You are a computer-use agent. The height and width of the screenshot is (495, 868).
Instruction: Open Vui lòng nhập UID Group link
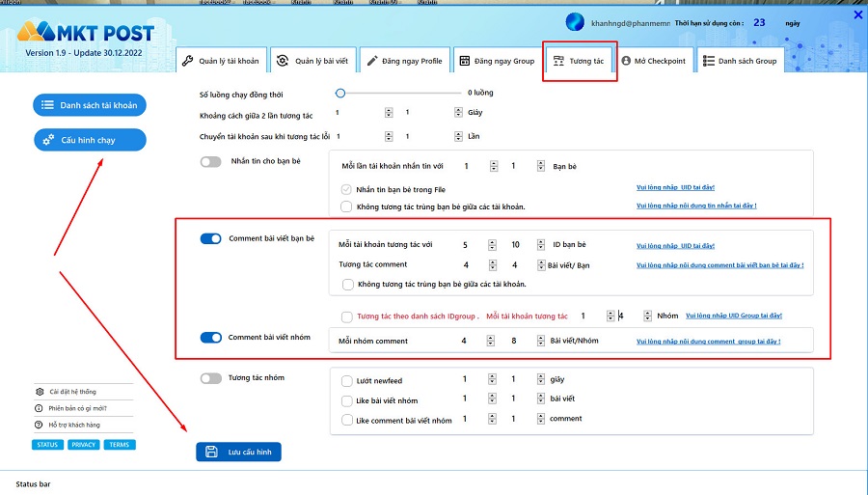pos(734,316)
